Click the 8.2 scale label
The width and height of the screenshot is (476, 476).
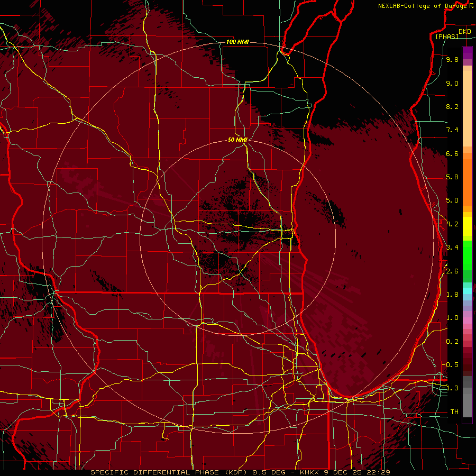[x=452, y=106]
